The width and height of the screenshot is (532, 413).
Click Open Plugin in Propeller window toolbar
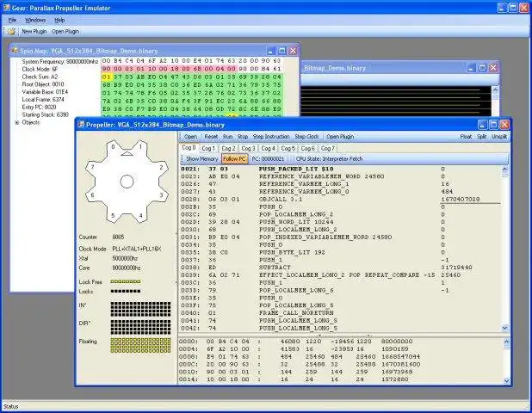[340, 136]
